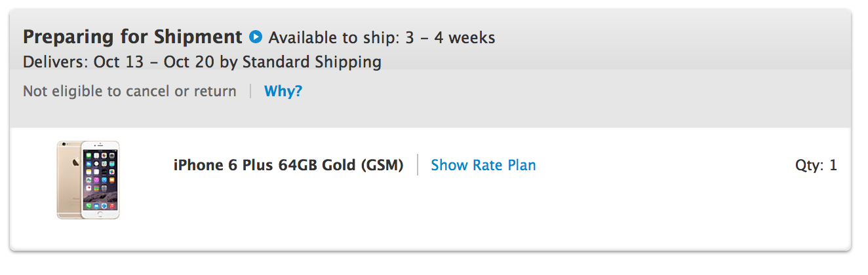Click the "Delivers: Oct 13 – Oct 20" line
Screen dimensions: 868x275
[x=202, y=62]
